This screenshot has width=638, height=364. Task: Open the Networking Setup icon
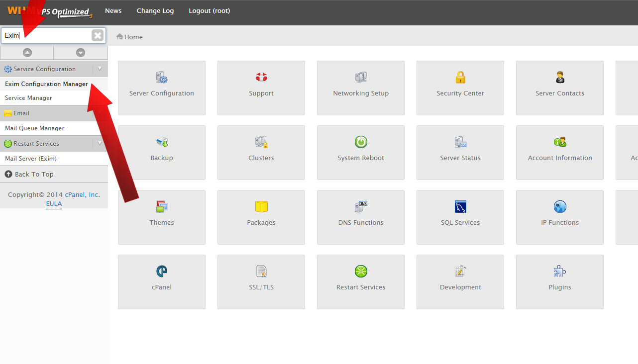click(x=361, y=77)
